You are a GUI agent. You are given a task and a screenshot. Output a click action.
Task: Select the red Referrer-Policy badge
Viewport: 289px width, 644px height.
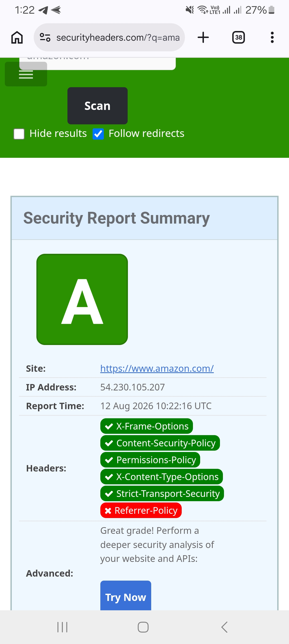pyautogui.click(x=141, y=510)
